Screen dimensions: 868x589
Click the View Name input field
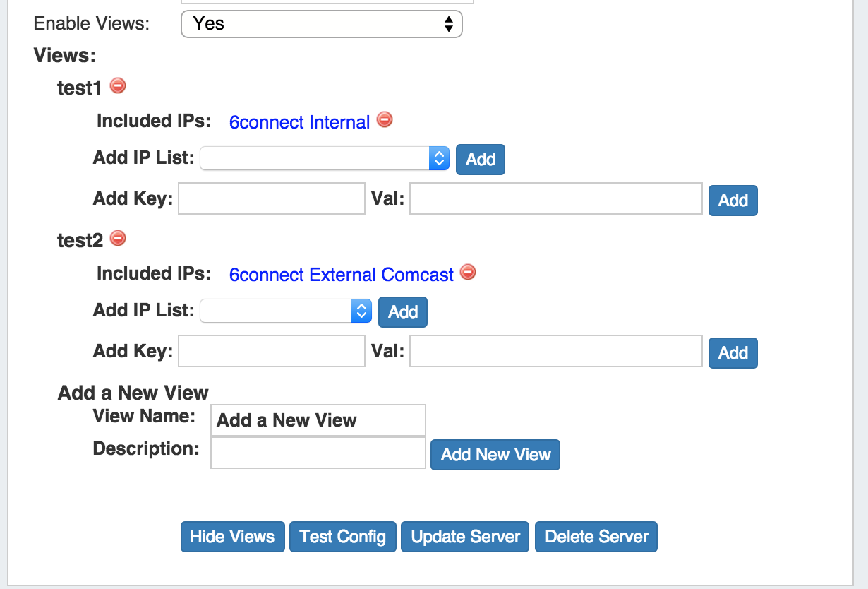[318, 420]
